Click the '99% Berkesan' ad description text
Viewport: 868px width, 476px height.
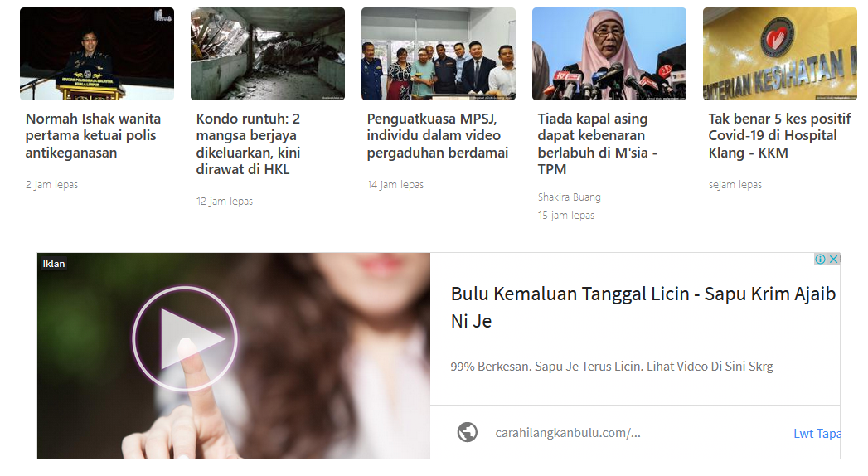point(612,367)
